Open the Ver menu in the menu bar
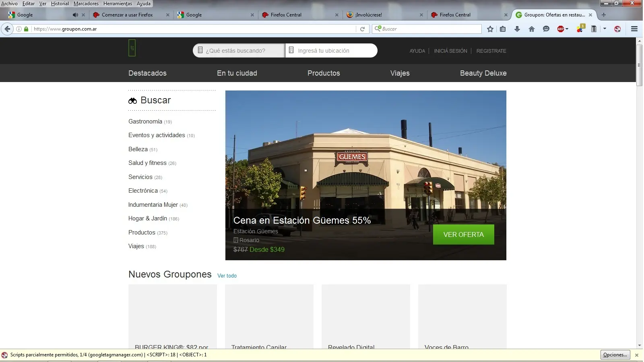 click(43, 4)
